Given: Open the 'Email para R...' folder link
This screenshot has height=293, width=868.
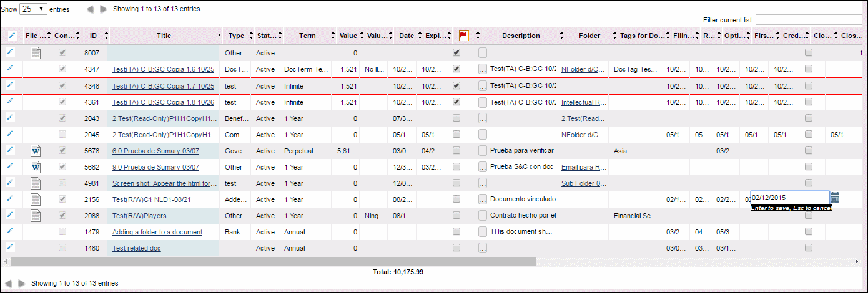Looking at the screenshot, I should tap(584, 167).
